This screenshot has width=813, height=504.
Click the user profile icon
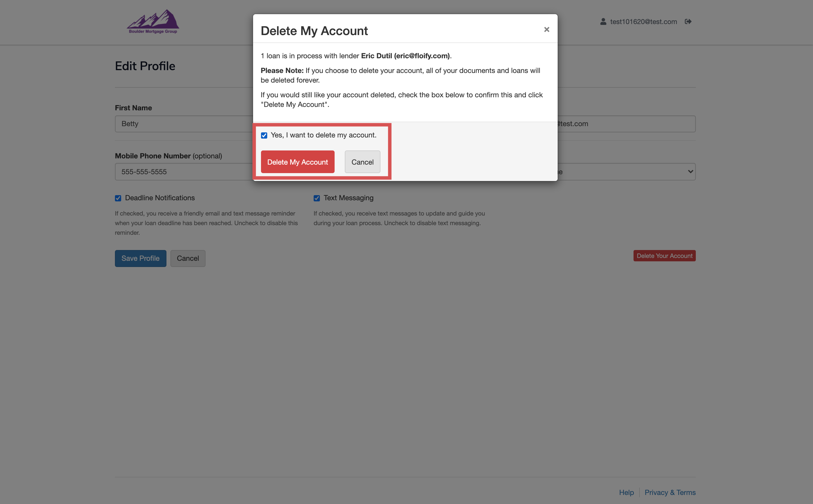point(603,22)
